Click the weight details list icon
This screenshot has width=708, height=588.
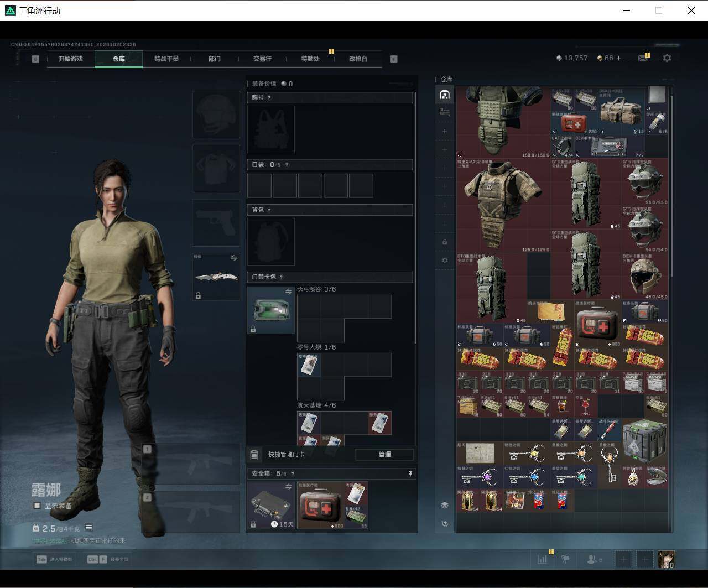point(89,528)
